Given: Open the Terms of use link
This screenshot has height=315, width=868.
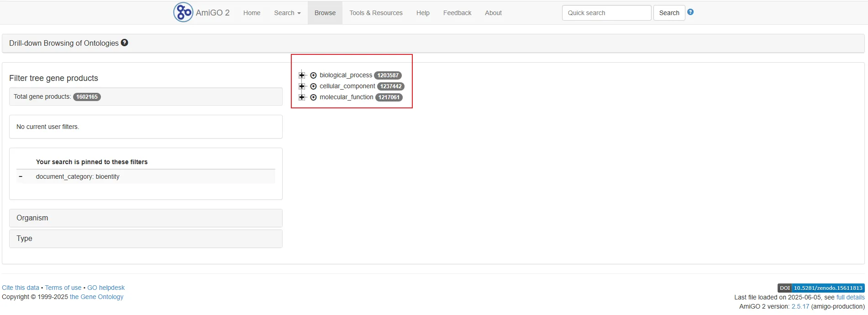Looking at the screenshot, I should tap(63, 288).
